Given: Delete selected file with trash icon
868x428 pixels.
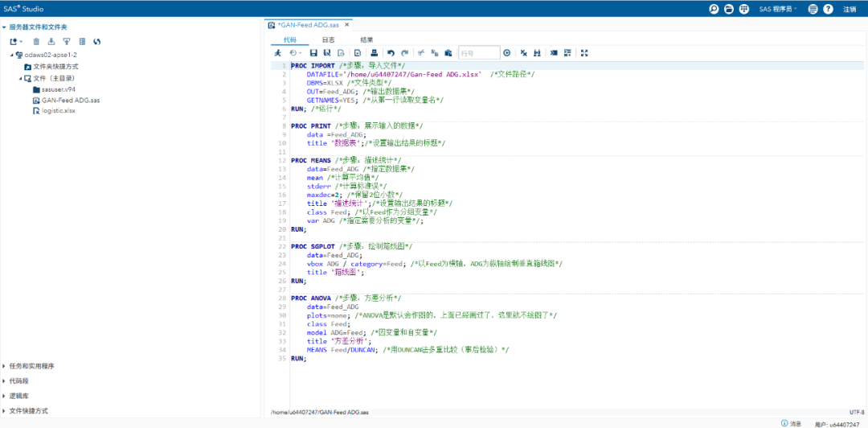Looking at the screenshot, I should (37, 41).
